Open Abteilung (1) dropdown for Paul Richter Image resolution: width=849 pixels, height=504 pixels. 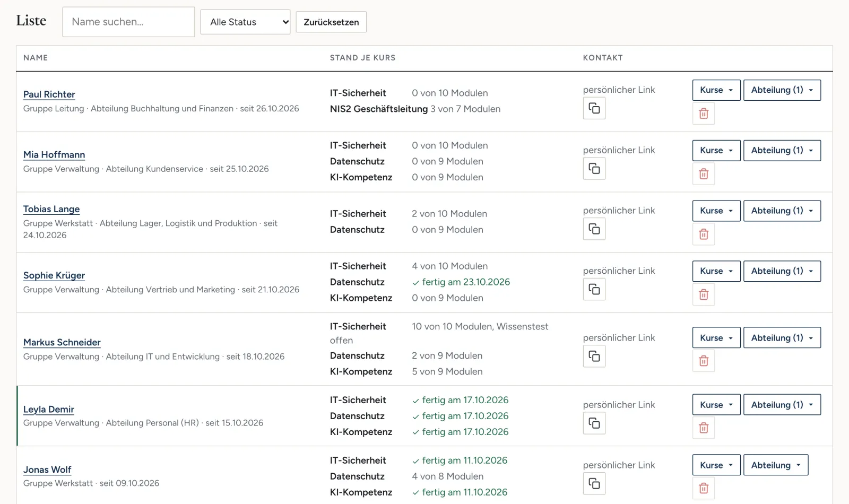tap(782, 90)
